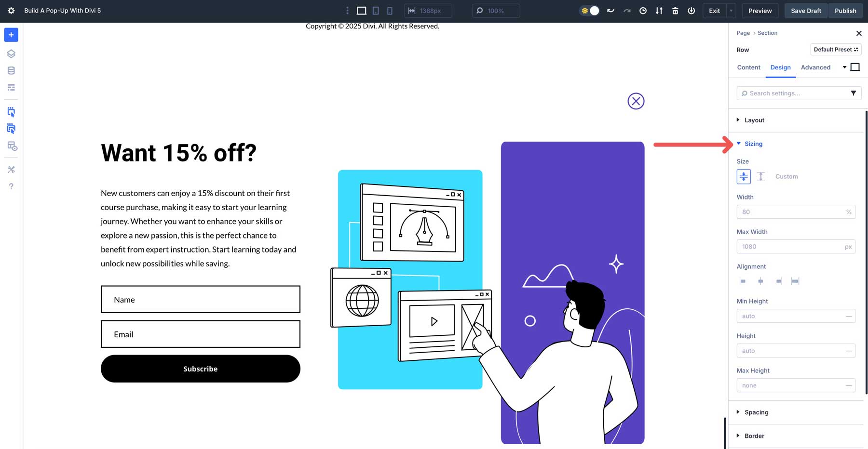The image size is (868, 449).
Task: Switch to tablet preview mode
Action: [x=375, y=10]
